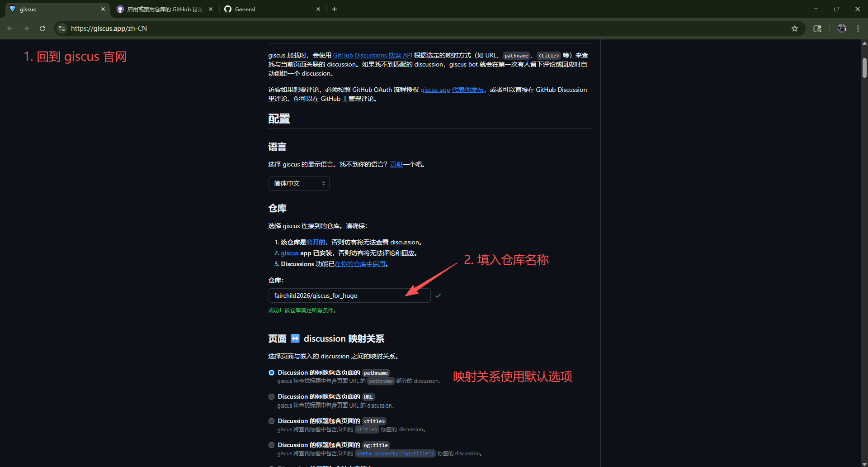The image size is (868, 467).
Task: Choose the <title> mapping radio option
Action: pos(271,421)
